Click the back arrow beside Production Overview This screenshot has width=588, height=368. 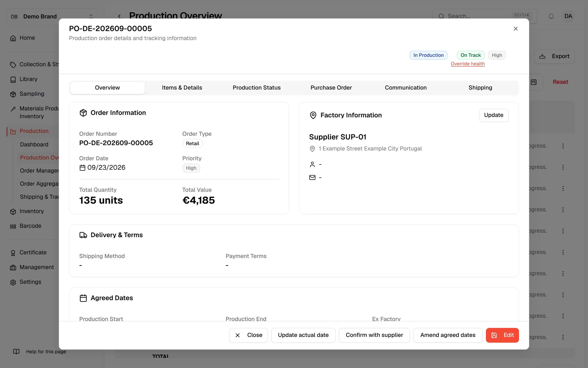pos(119,16)
